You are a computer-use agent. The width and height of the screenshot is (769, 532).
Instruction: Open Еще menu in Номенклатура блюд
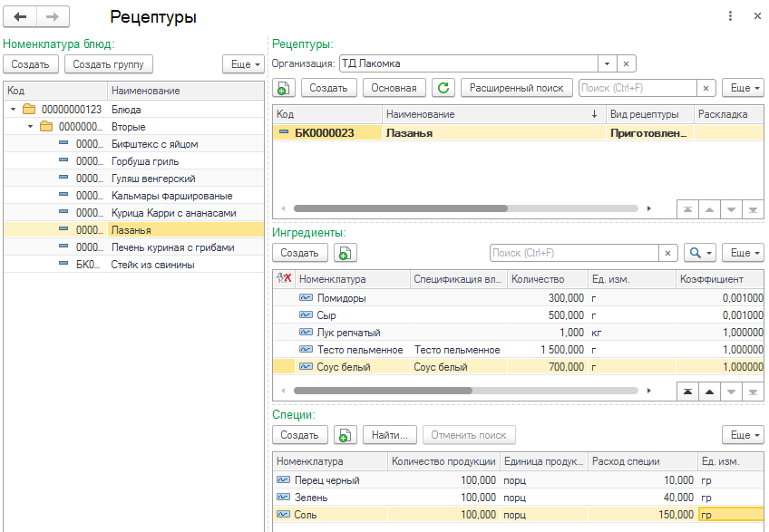(x=243, y=64)
